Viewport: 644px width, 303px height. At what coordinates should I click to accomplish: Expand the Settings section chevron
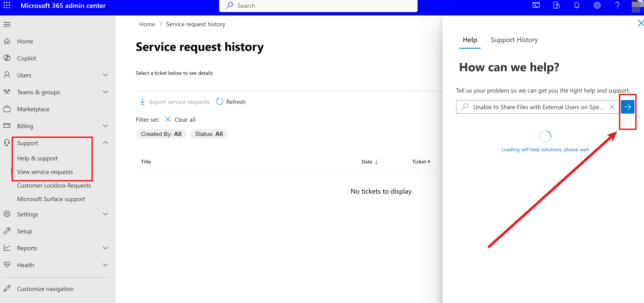tap(105, 214)
